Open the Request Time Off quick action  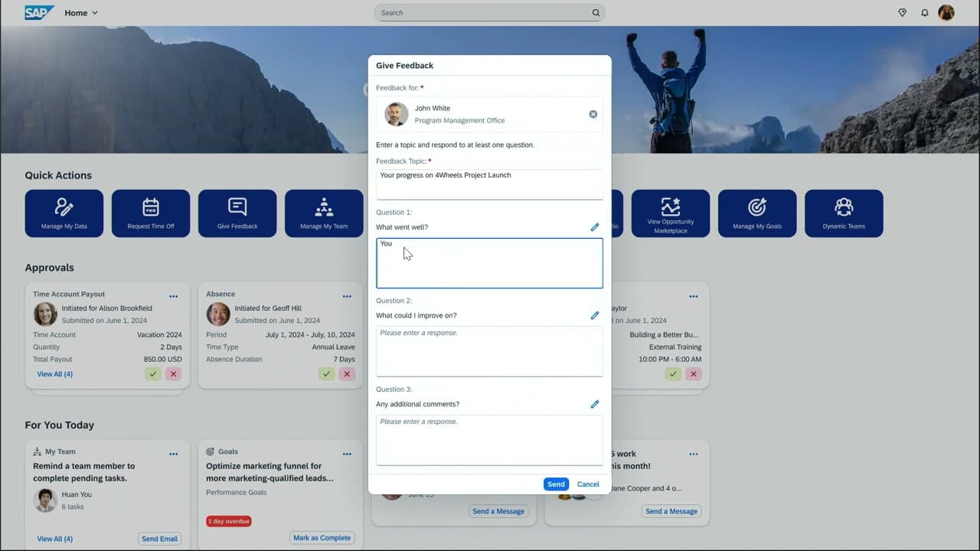[151, 214]
